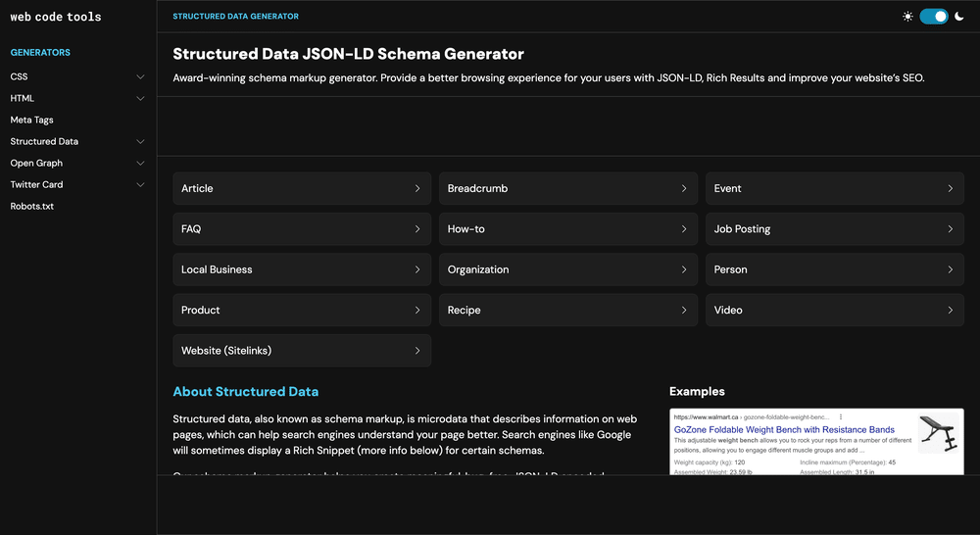
Task: Open the Product schema generator
Action: coord(302,310)
